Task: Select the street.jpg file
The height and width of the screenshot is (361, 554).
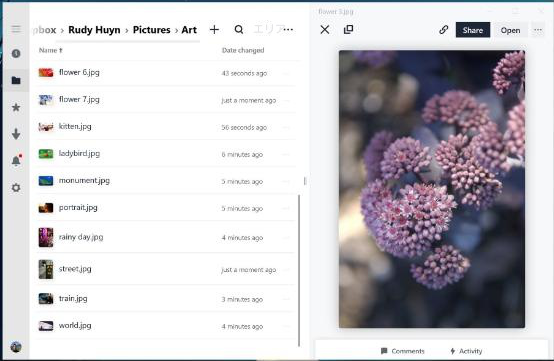Action: coord(165,269)
